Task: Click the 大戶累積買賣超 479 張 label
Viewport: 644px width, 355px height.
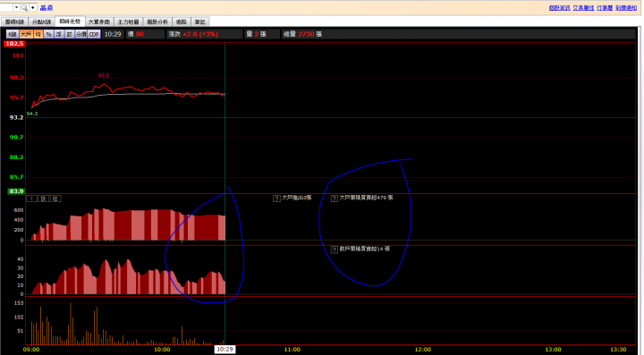Action: click(366, 198)
